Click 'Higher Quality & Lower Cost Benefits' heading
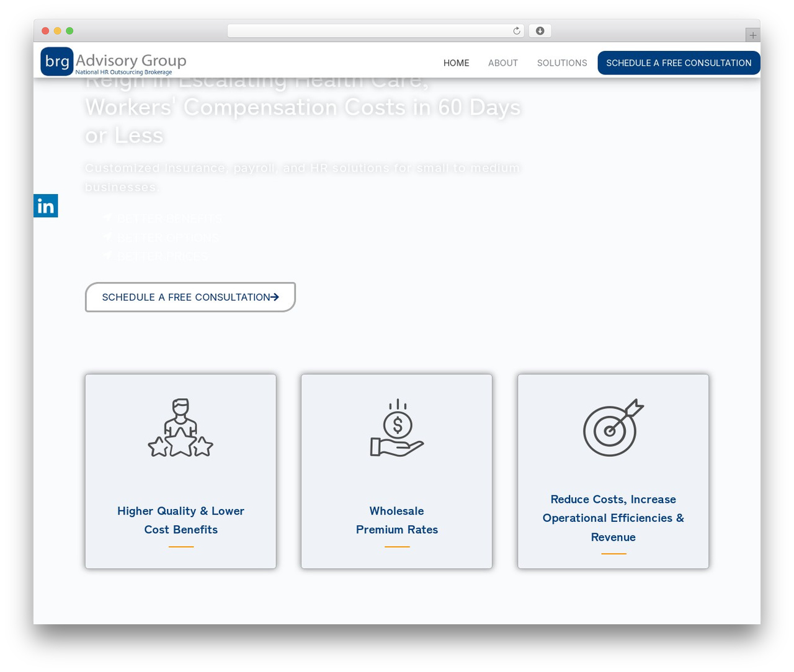 click(181, 520)
